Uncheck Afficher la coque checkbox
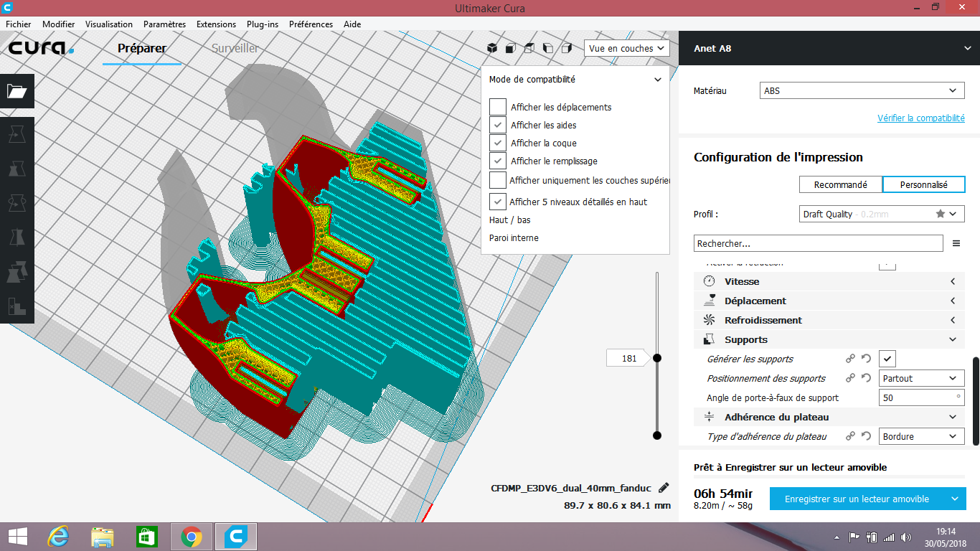 [x=498, y=143]
